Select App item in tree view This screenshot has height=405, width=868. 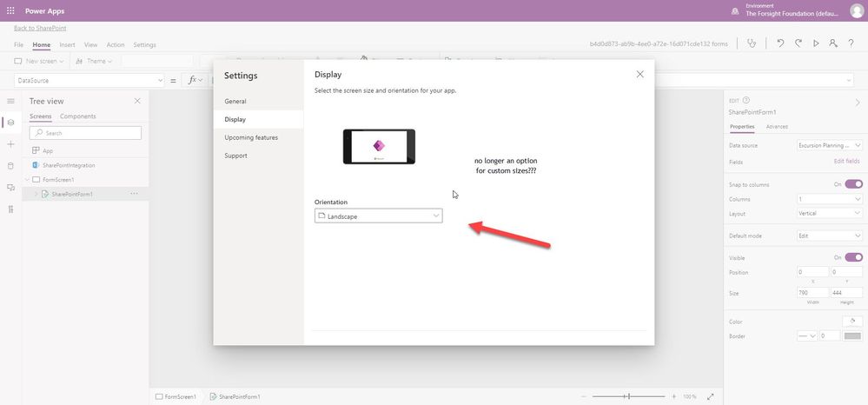click(x=86, y=150)
